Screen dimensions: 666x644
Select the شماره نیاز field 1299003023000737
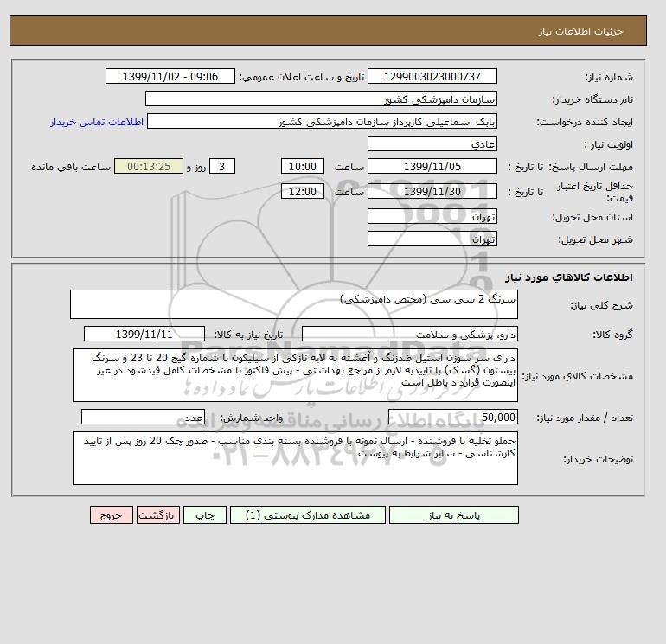coord(432,76)
